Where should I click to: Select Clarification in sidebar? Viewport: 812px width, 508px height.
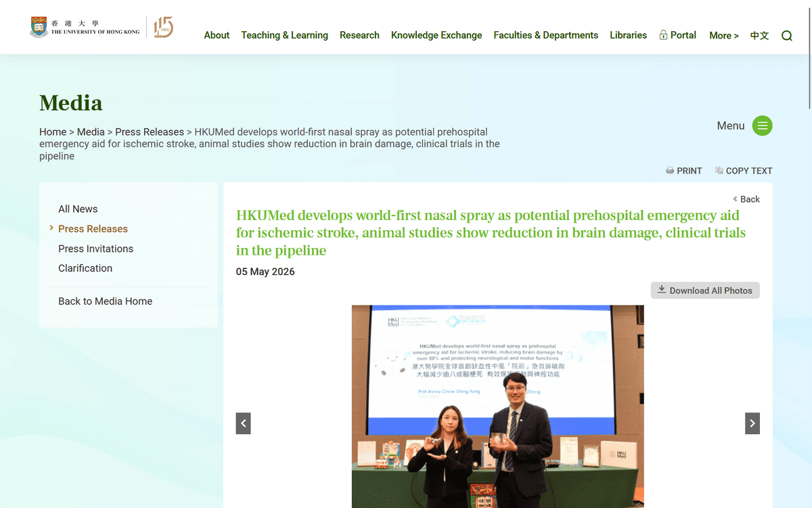click(85, 268)
